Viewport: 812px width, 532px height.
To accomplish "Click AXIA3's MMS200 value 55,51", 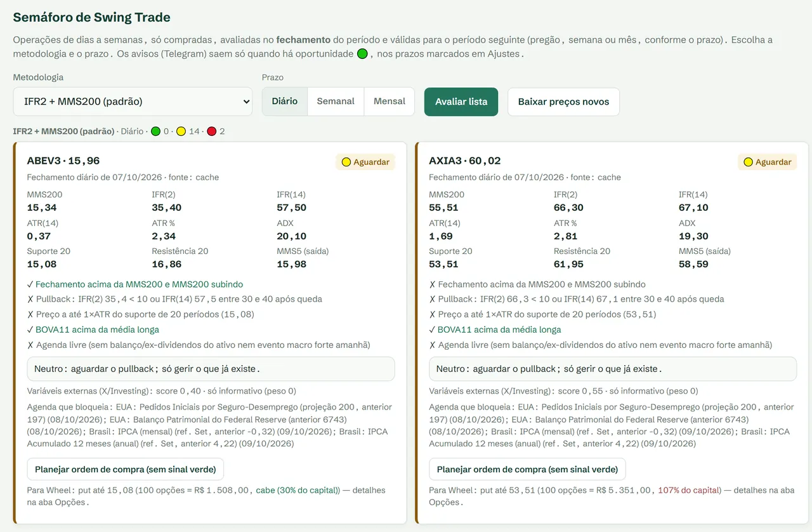I will pos(443,208).
